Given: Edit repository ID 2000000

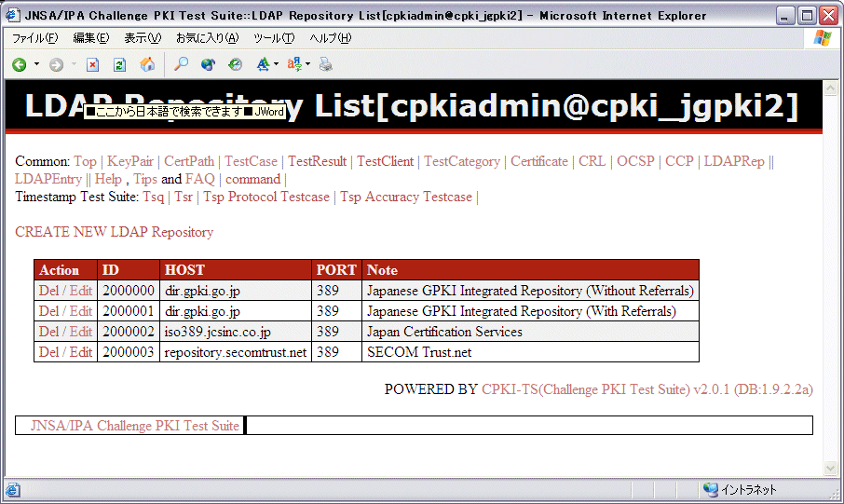Looking at the screenshot, I should click(81, 291).
